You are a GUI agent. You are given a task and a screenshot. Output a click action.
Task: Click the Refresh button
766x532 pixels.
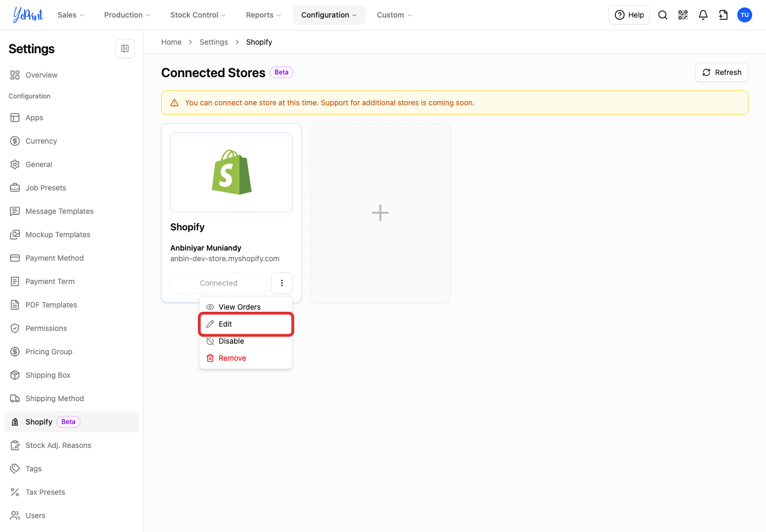[x=722, y=72]
